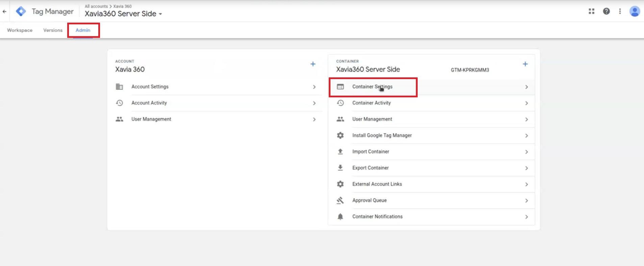This screenshot has height=266, width=644.
Task: Click the account User Management people icon
Action: 119,119
